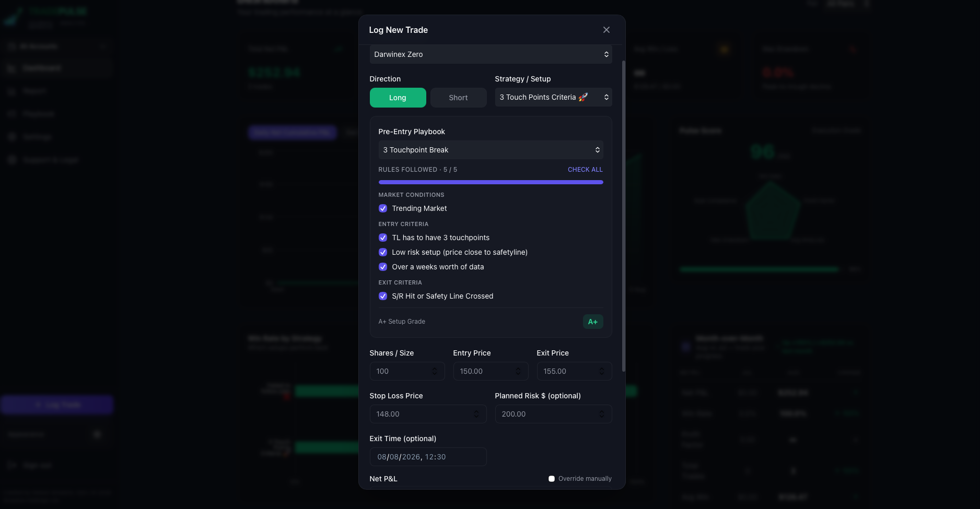
Task: Uncheck the Low risk setup checkbox
Action: coord(383,252)
